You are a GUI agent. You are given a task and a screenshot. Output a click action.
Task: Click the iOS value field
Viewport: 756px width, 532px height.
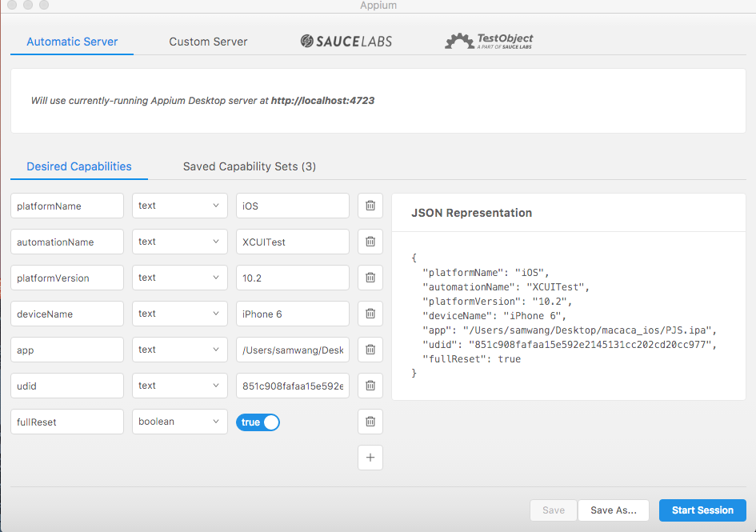(293, 206)
